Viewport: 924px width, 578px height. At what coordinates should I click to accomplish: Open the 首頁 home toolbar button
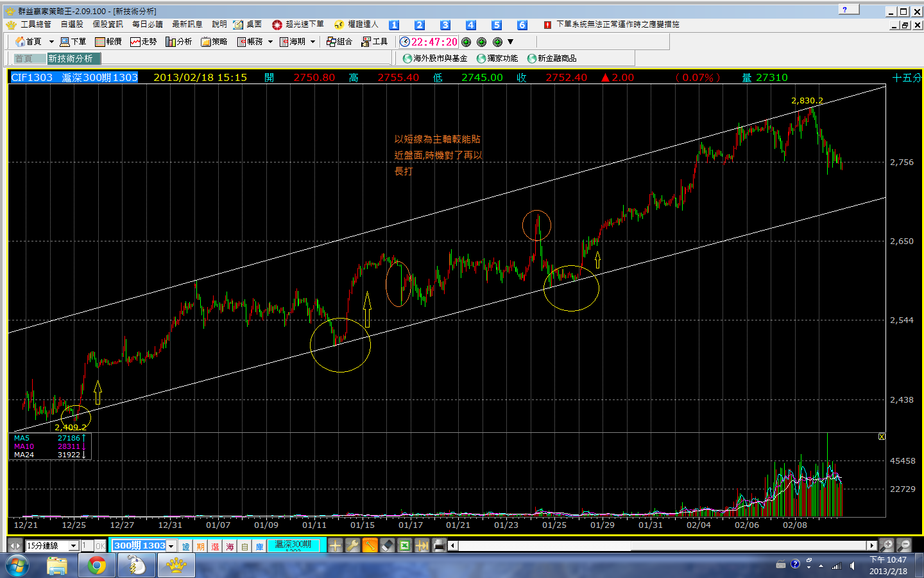pos(28,42)
